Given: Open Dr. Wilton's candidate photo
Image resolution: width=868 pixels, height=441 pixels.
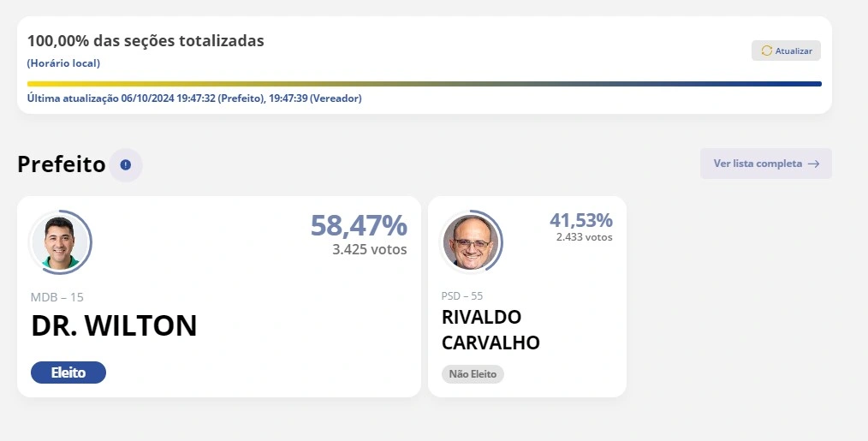Looking at the screenshot, I should (x=60, y=242).
